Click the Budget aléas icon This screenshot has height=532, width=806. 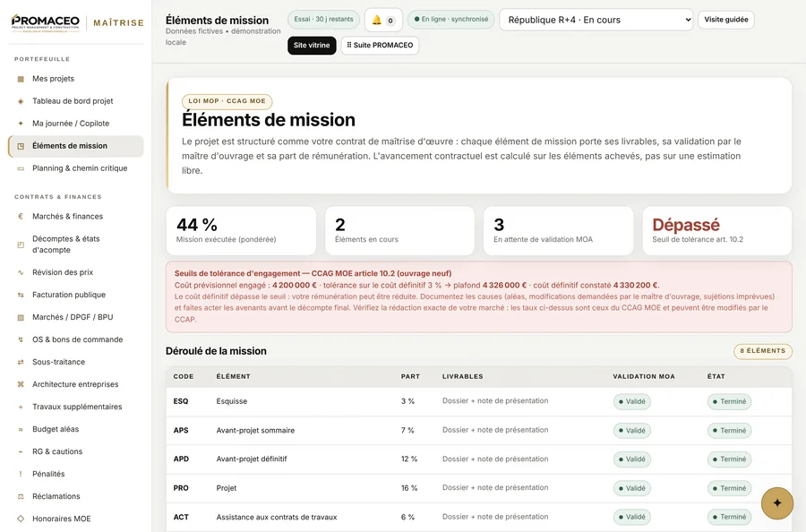21,429
